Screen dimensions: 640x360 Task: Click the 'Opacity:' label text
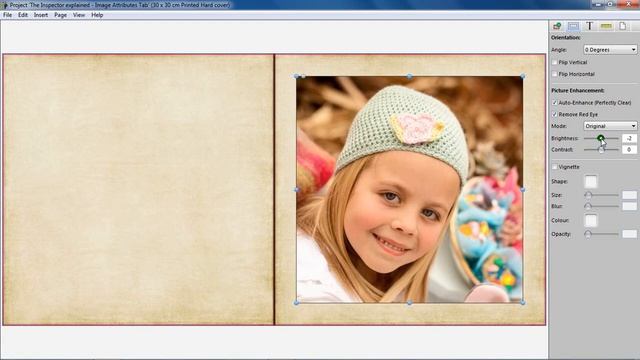(561, 234)
